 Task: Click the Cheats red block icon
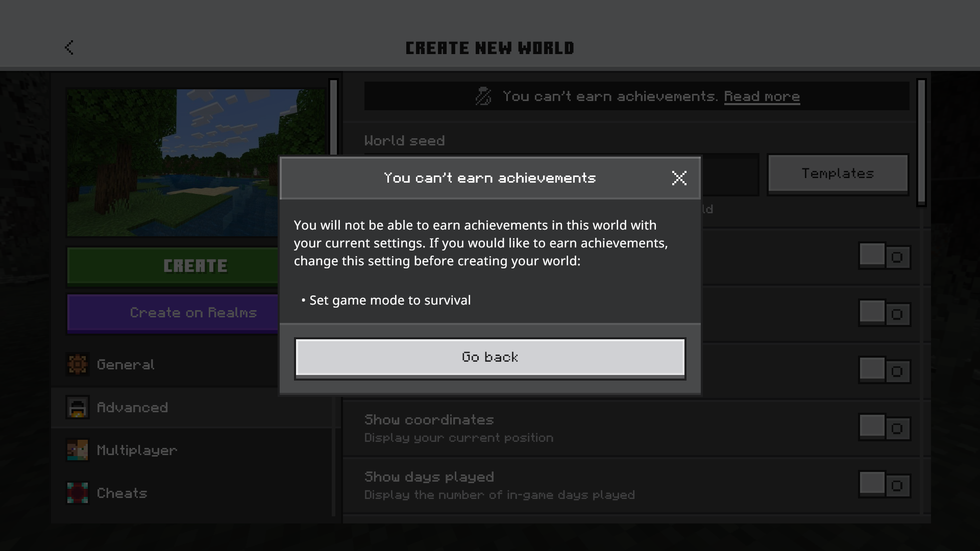78,493
